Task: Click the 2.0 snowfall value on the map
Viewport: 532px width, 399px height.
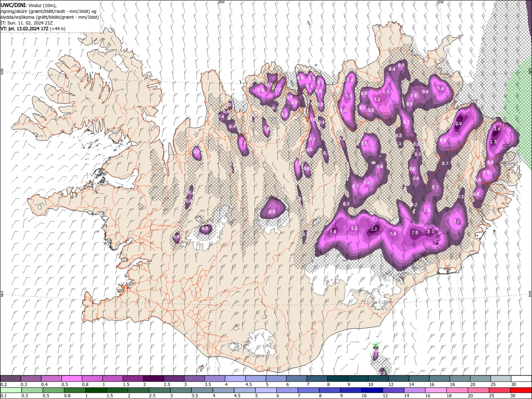Action: 415,232
